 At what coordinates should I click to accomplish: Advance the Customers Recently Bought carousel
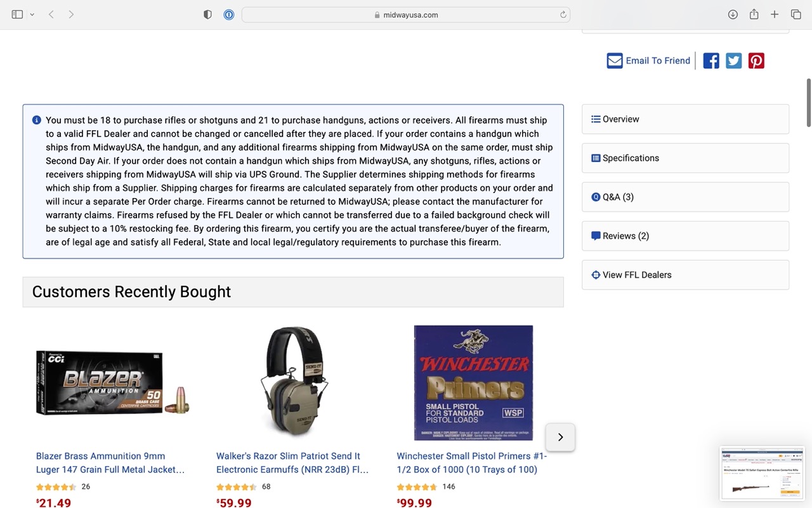point(560,437)
